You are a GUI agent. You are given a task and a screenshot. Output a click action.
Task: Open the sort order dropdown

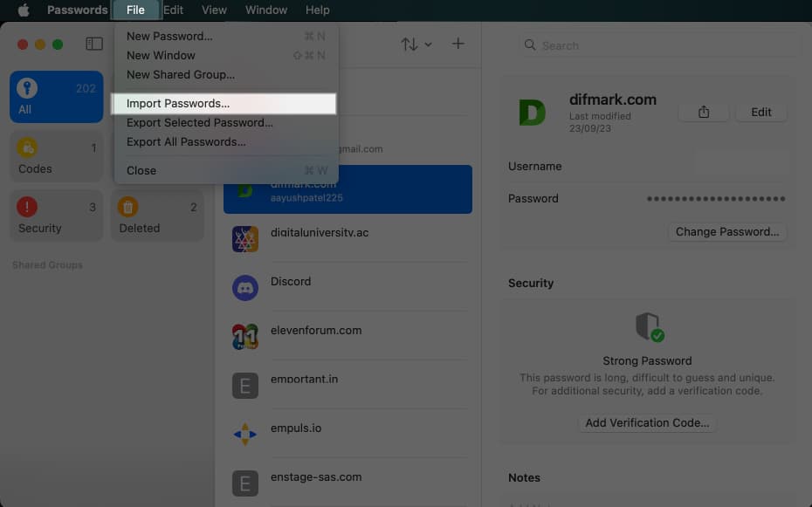(416, 44)
